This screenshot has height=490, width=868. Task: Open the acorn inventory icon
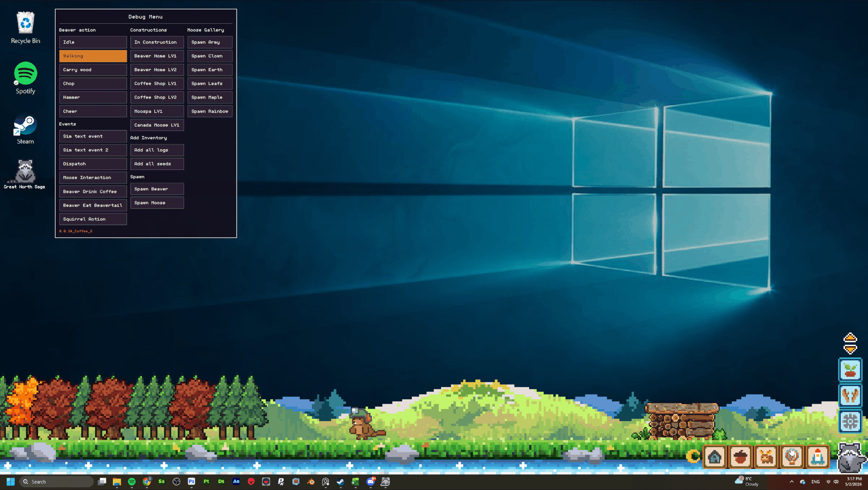tap(740, 457)
